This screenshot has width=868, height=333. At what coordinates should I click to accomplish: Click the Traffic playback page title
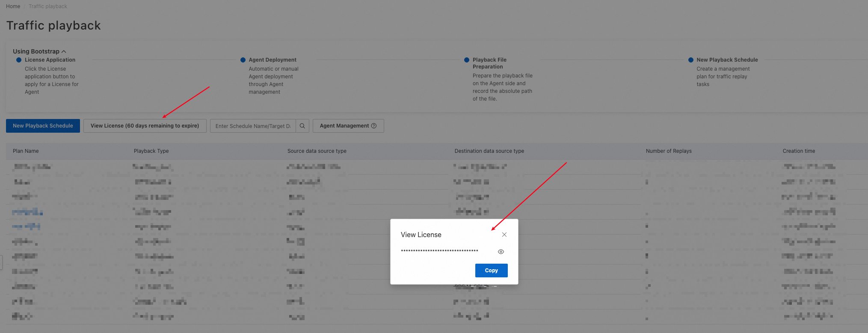pos(53,26)
